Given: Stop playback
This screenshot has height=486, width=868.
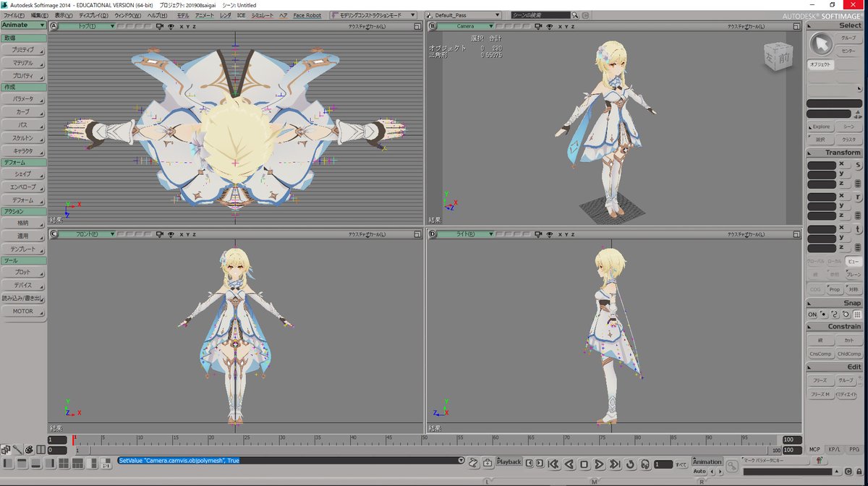Looking at the screenshot, I should [x=584, y=464].
